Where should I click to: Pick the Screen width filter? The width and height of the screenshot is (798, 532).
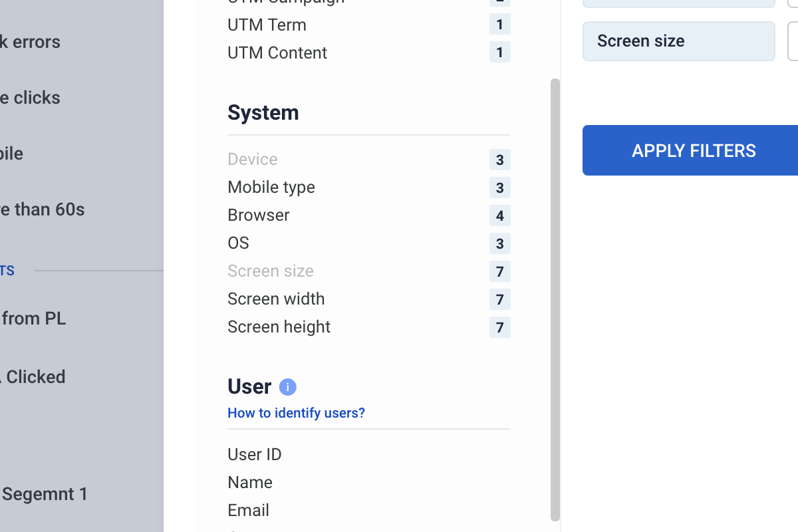(x=276, y=299)
